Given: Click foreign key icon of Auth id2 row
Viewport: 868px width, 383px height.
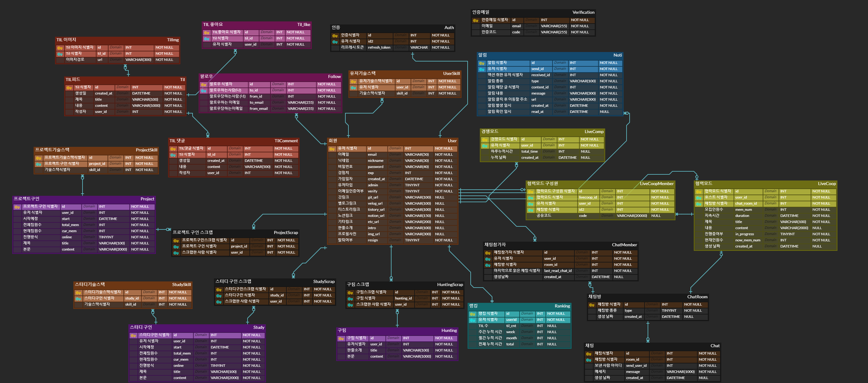Looking at the screenshot, I should pos(335,42).
